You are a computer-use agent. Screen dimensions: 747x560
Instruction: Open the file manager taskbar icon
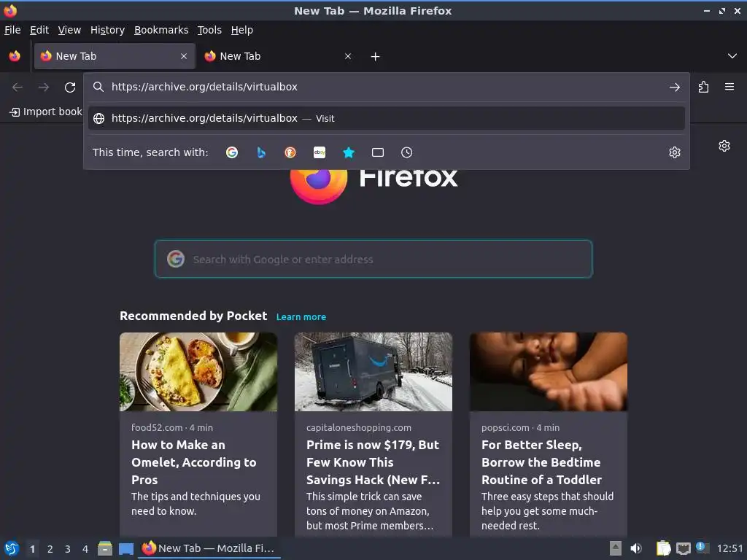105,548
